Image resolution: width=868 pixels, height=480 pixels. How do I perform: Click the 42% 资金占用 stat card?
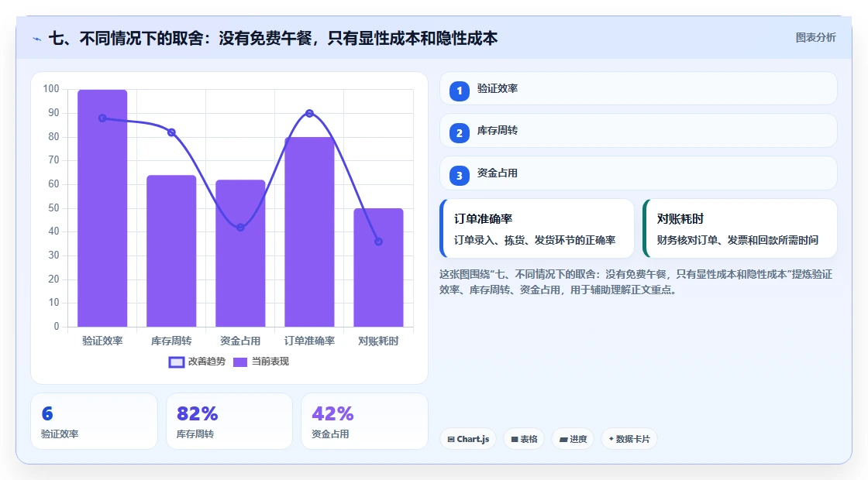pyautogui.click(x=365, y=421)
